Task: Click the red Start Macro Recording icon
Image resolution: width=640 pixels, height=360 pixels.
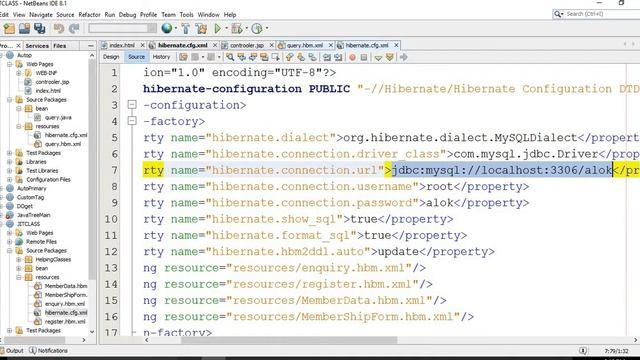Action: (x=352, y=57)
